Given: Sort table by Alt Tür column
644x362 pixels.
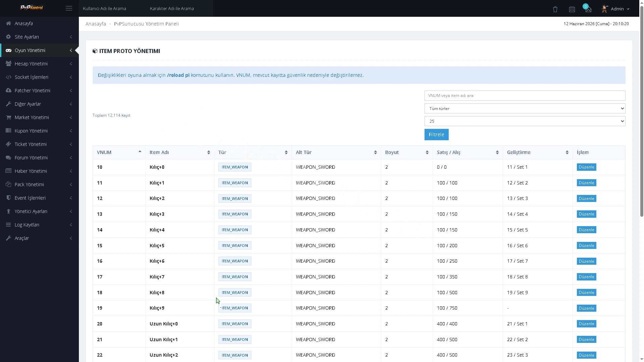Looking at the screenshot, I should 336,152.
